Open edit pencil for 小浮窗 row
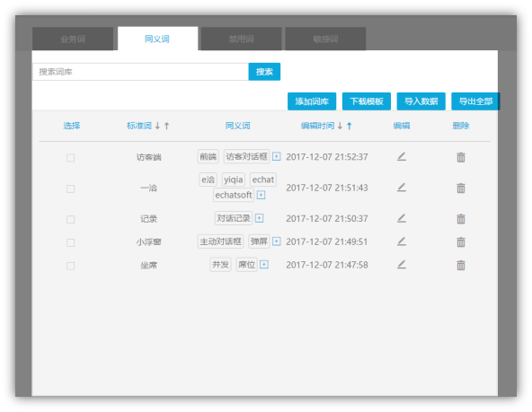 point(402,241)
